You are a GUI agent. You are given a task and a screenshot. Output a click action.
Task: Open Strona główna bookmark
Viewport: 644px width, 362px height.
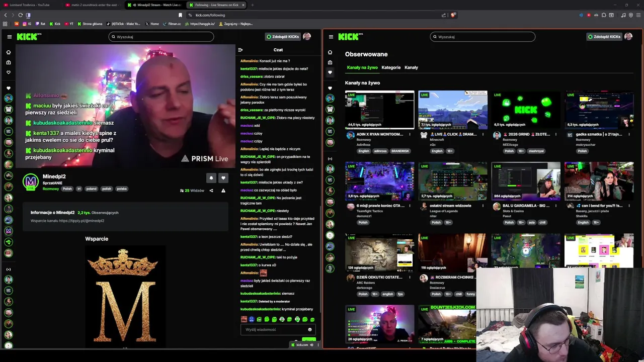coord(90,24)
